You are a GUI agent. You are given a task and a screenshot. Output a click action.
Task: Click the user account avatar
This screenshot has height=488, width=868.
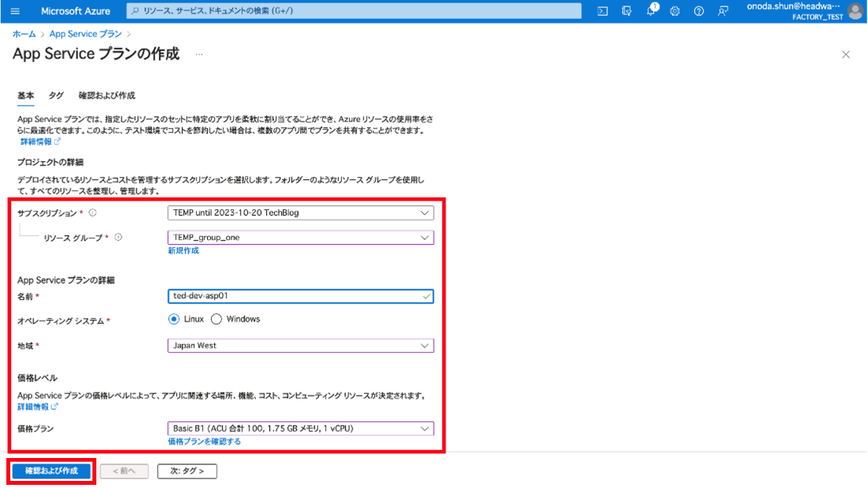pyautogui.click(x=856, y=11)
